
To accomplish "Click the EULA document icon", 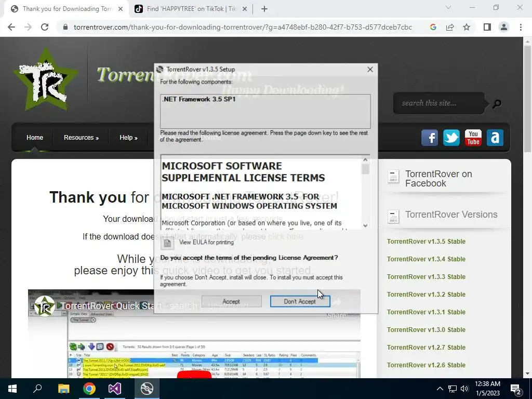I will tap(167, 243).
